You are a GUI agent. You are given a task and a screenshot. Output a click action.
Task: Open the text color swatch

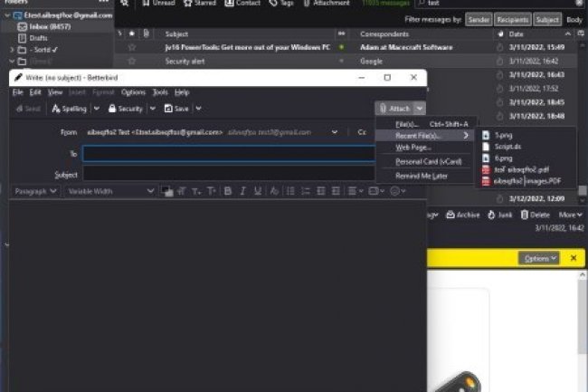click(x=167, y=191)
